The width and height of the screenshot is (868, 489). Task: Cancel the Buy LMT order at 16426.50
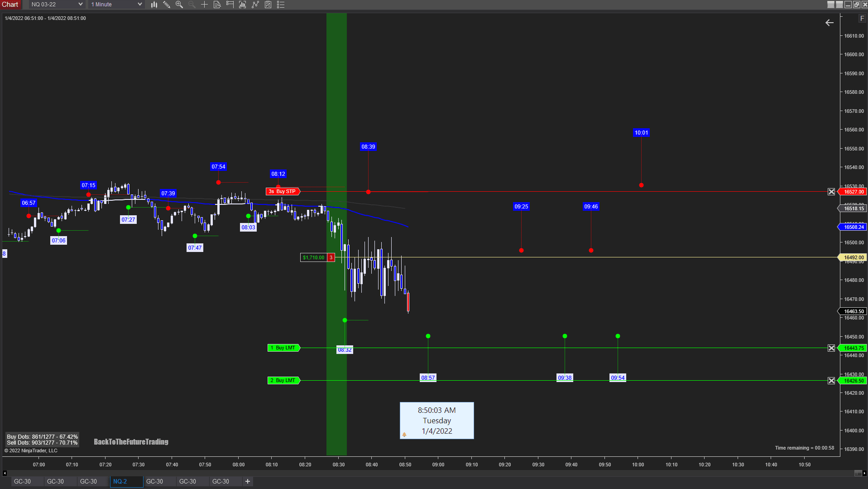[831, 381]
